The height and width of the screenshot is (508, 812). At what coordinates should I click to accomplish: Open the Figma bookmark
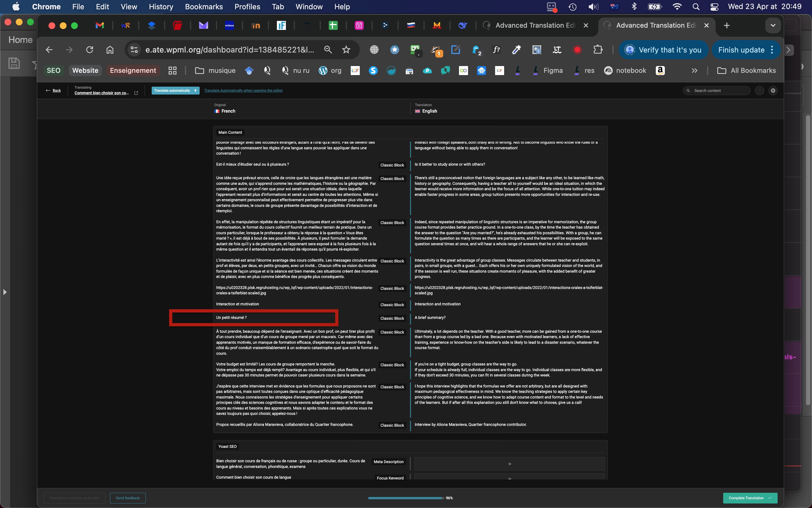[x=548, y=71]
